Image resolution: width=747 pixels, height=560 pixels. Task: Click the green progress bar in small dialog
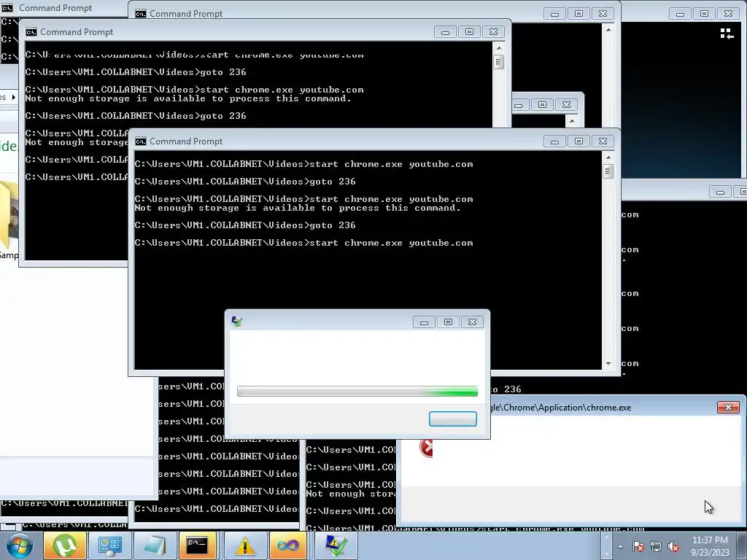click(x=357, y=392)
